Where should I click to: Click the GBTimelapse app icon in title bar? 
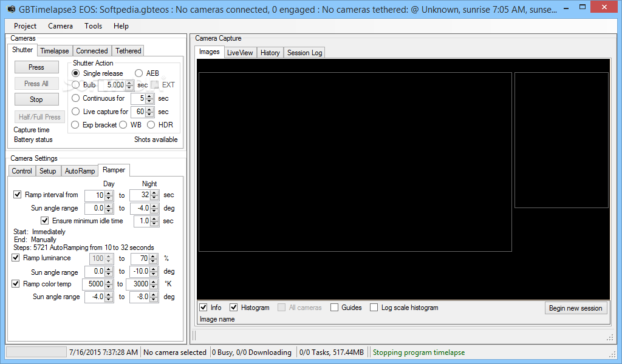[11, 8]
